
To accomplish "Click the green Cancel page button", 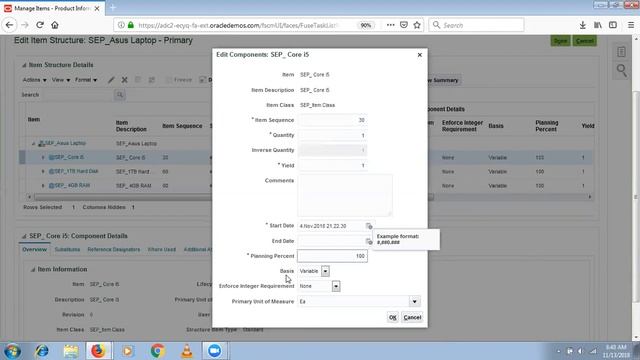I will (x=585, y=41).
